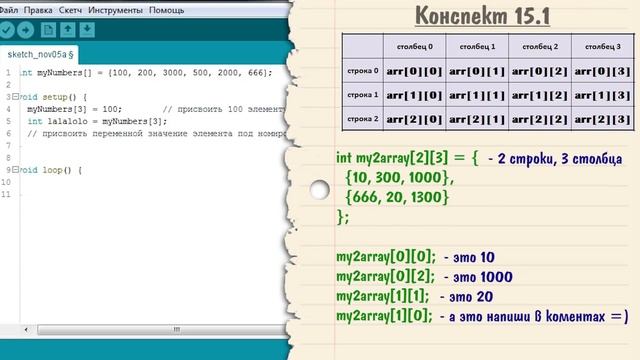This screenshot has width=640, height=360.
Task: Click the 'столбец 2' column header
Action: 540,47
